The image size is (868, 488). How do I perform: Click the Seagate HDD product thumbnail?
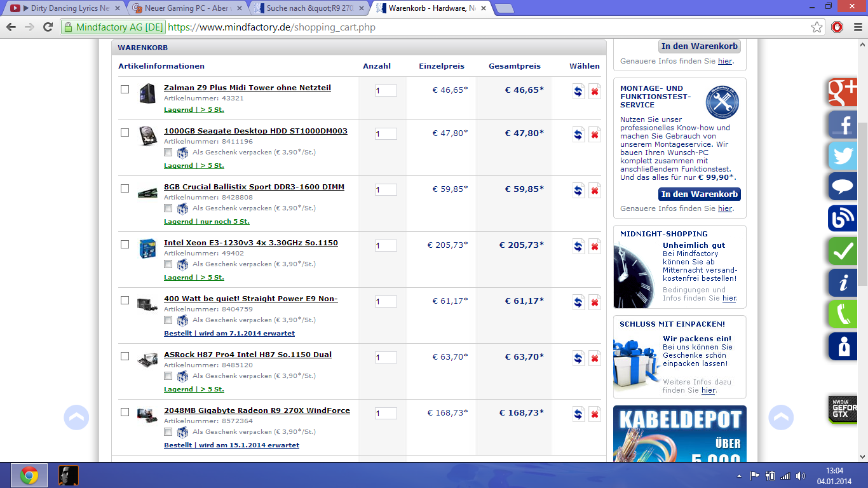[147, 135]
